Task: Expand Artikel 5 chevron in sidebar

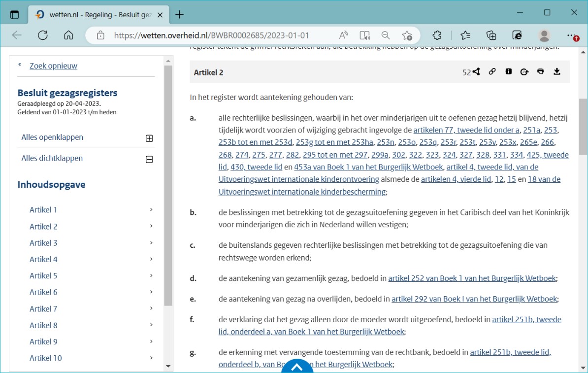Action: [151, 275]
